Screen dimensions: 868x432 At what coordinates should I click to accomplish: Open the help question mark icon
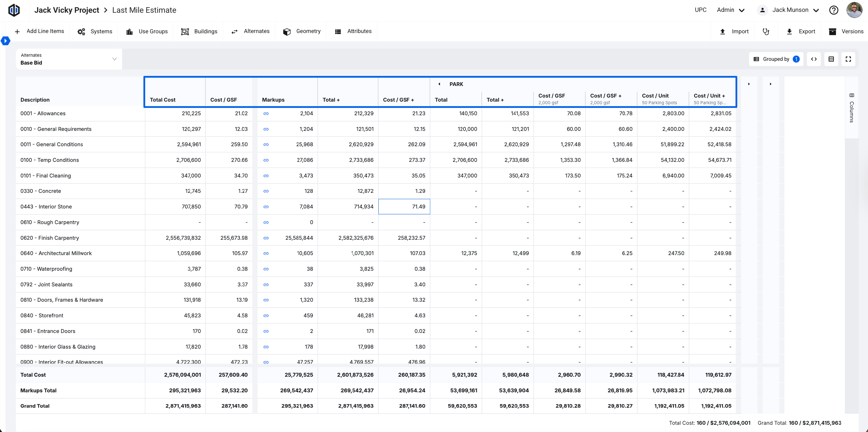tap(834, 10)
